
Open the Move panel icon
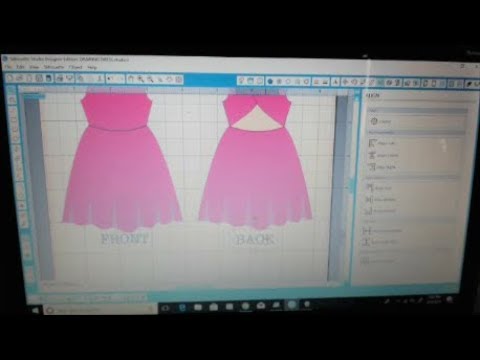point(345,82)
